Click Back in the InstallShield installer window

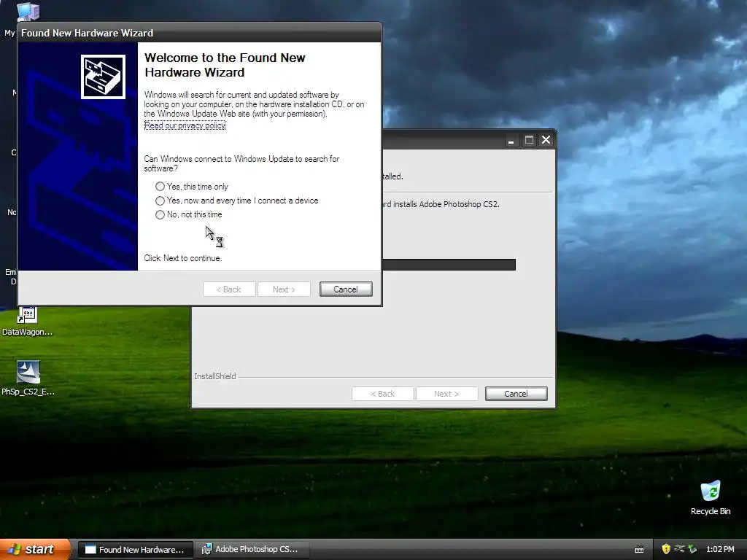pyautogui.click(x=382, y=394)
